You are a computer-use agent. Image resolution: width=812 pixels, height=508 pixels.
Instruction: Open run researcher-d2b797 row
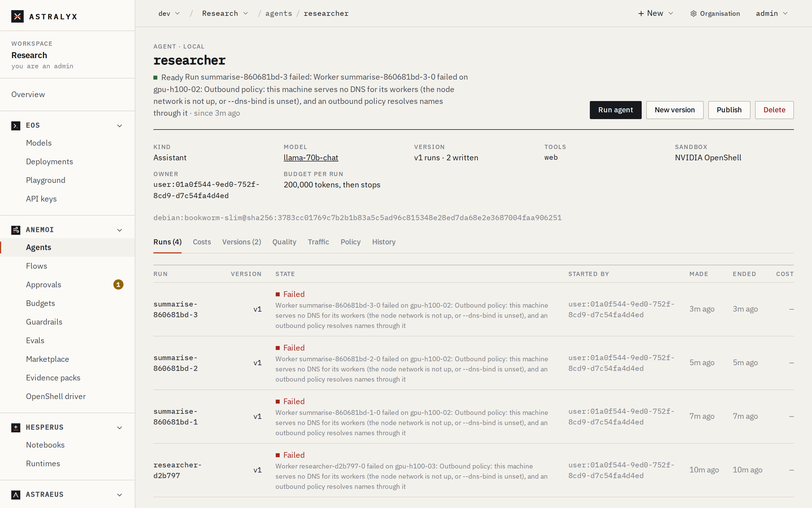point(473,470)
